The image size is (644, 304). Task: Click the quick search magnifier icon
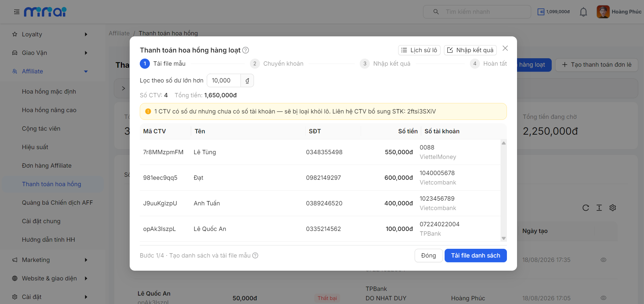click(436, 12)
